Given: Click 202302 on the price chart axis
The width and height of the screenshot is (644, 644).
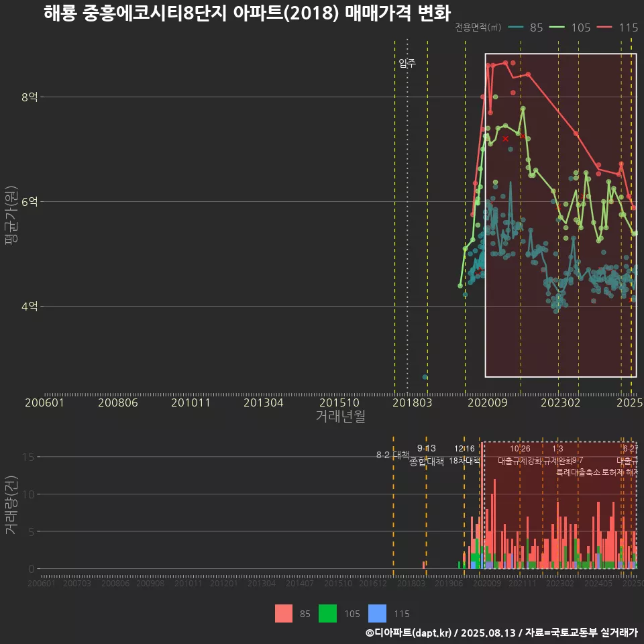Looking at the screenshot, I should (561, 402).
